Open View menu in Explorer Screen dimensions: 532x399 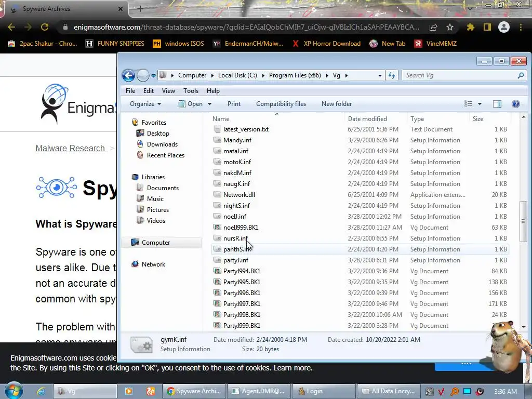pyautogui.click(x=168, y=91)
